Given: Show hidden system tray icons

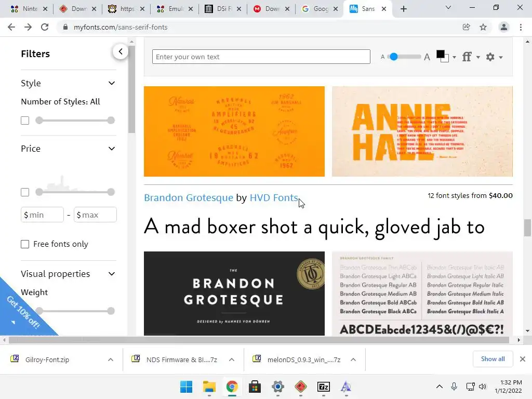Looking at the screenshot, I should [x=440, y=387].
